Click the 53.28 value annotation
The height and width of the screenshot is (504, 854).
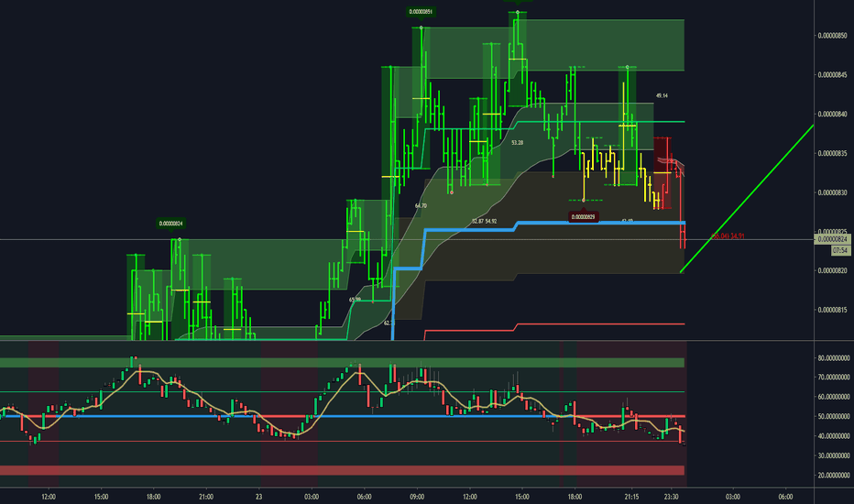click(x=518, y=143)
